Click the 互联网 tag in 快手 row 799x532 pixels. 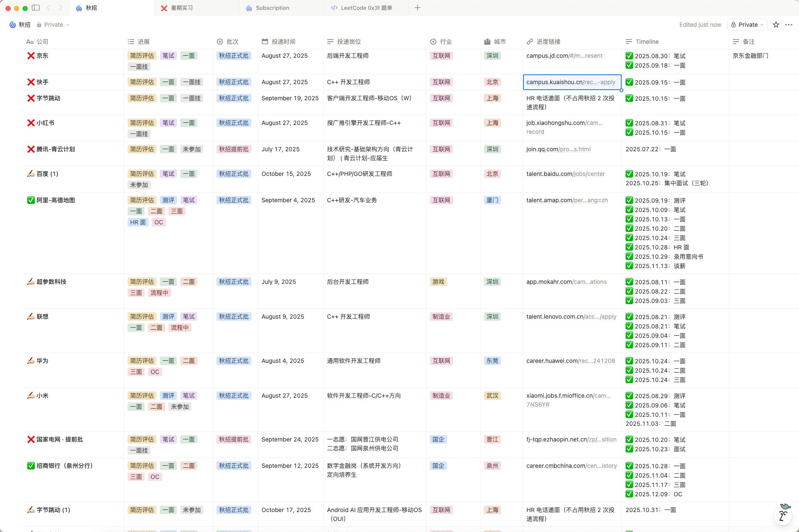[441, 82]
